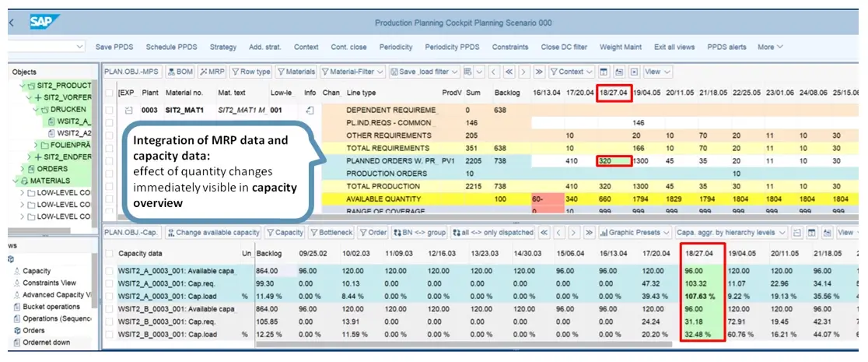The image size is (868, 362).
Task: Open the Context dropdown in MPS toolbar
Action: pyautogui.click(x=572, y=72)
